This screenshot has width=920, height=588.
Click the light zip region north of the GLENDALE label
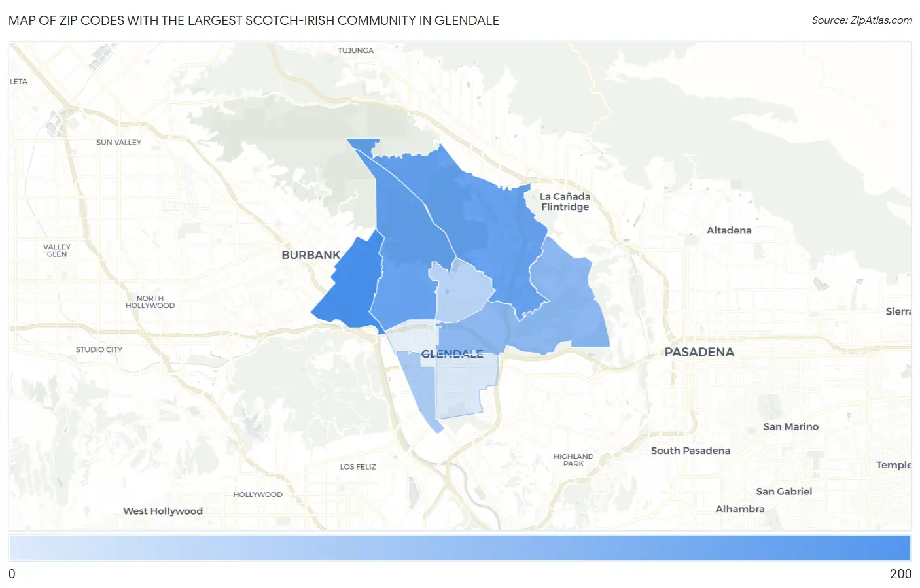coord(461,291)
